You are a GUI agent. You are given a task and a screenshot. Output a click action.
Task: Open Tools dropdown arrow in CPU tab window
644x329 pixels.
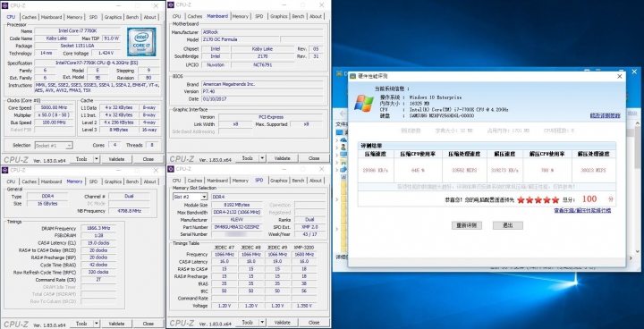point(96,159)
